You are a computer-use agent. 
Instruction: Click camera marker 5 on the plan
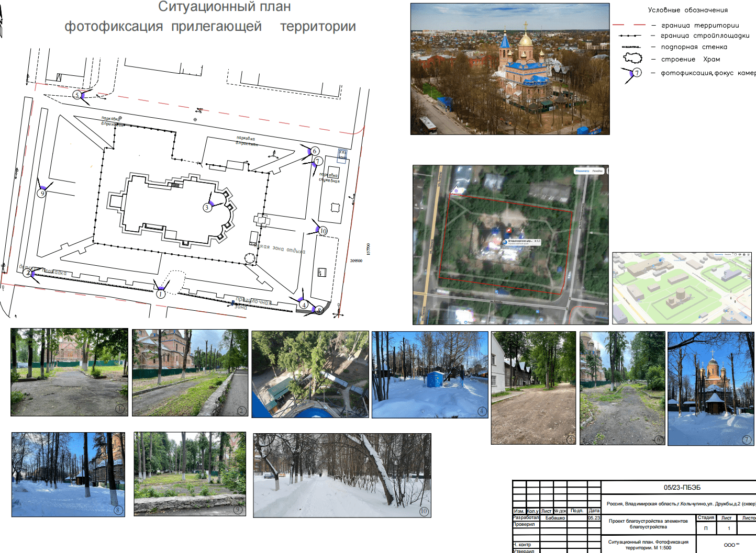77,95
